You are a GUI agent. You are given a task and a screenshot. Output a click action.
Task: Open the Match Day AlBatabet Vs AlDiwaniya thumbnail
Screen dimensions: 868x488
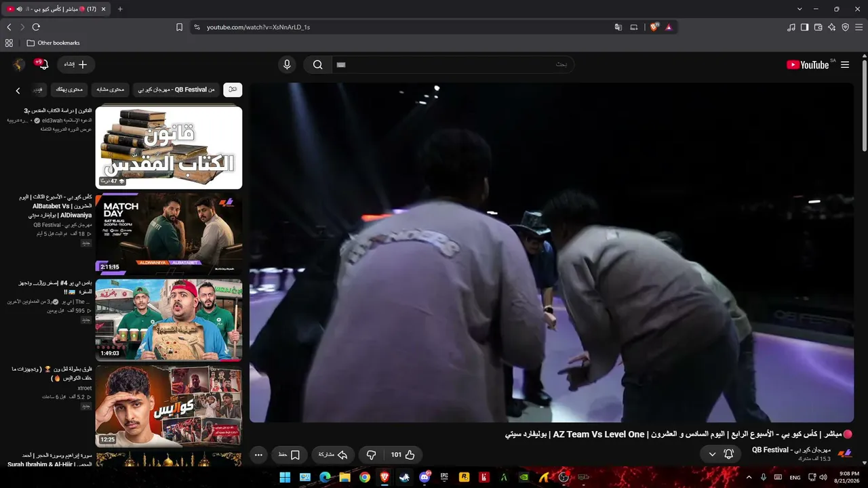[x=169, y=234]
